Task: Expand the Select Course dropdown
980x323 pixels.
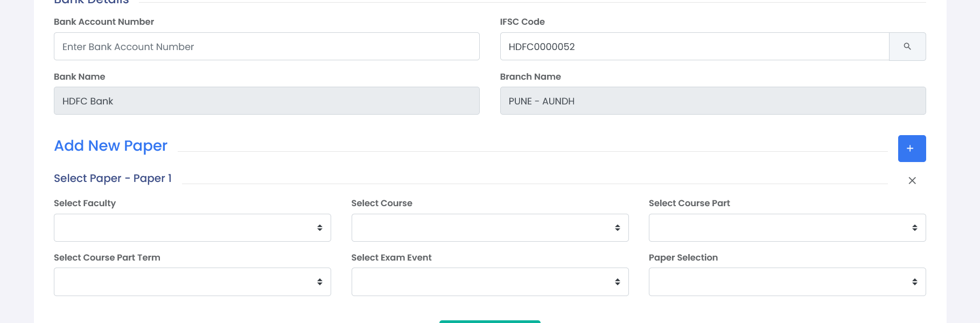Action: coord(490,228)
